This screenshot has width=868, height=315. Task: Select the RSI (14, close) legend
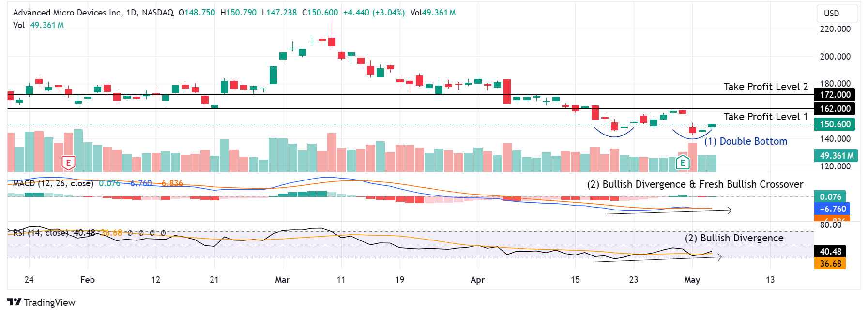[41, 233]
